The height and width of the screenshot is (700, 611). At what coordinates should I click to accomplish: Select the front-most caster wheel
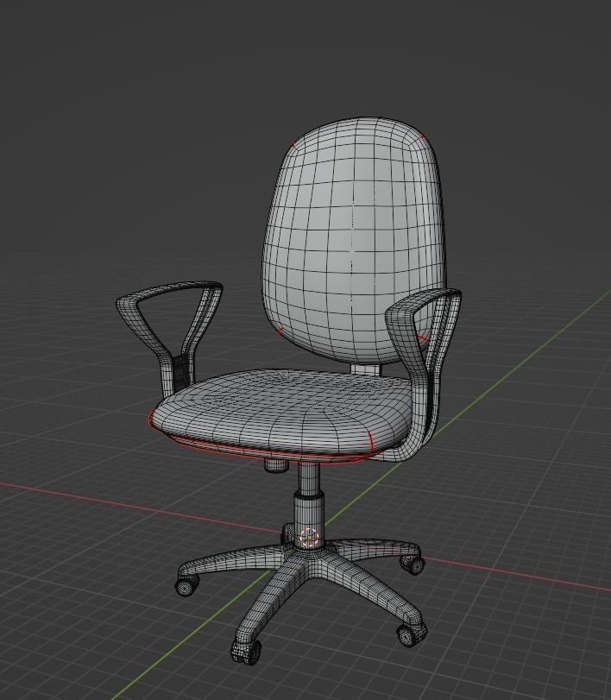pos(245,652)
